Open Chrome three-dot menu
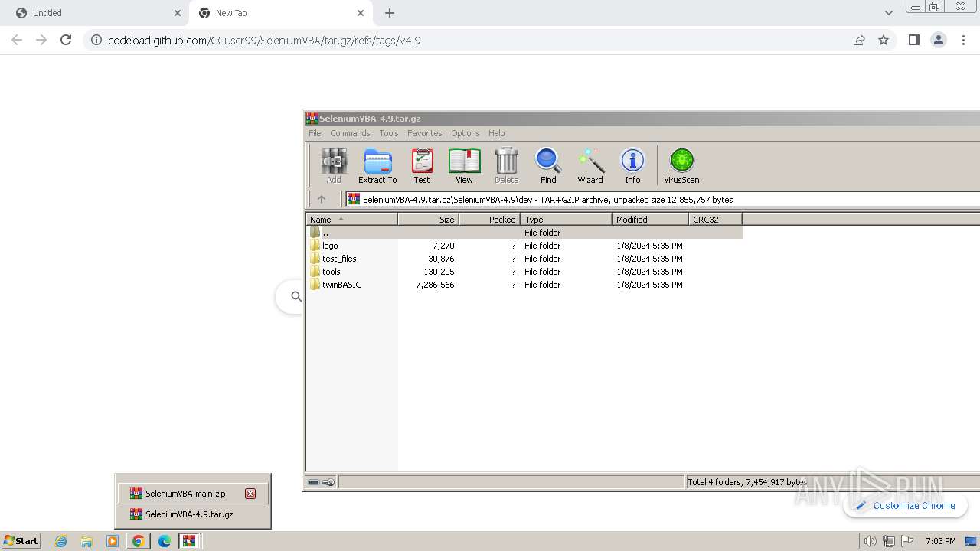Screen dimensions: 980x551 (x=963, y=40)
